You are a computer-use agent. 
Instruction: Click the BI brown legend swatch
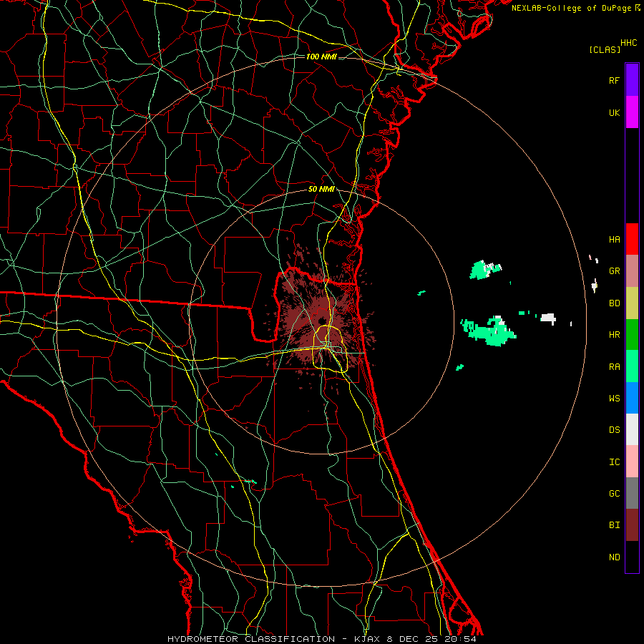tap(632, 525)
